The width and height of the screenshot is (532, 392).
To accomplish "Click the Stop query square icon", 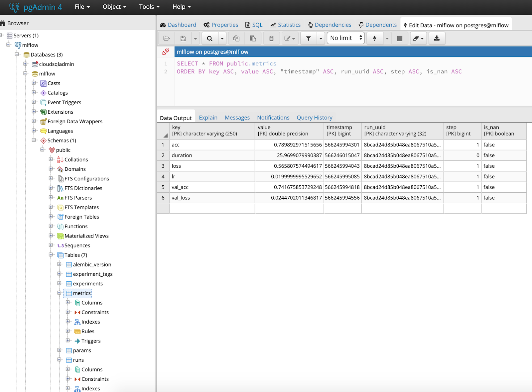I will [x=400, y=38].
